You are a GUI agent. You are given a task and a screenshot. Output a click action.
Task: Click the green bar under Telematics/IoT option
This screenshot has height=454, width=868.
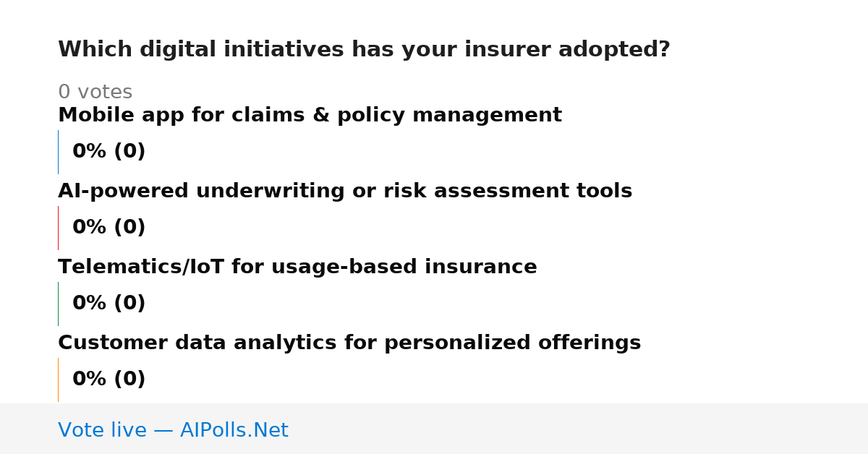59,304
